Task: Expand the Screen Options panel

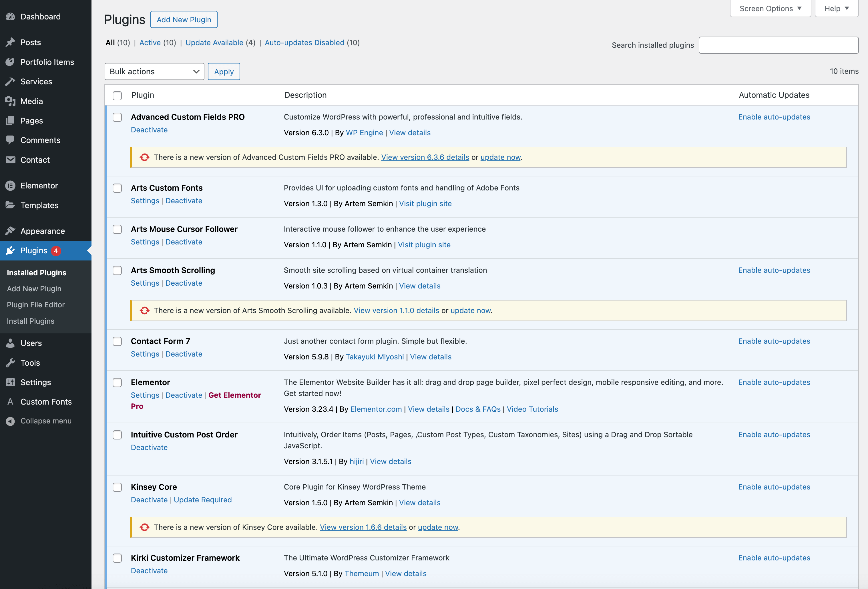Action: [770, 8]
